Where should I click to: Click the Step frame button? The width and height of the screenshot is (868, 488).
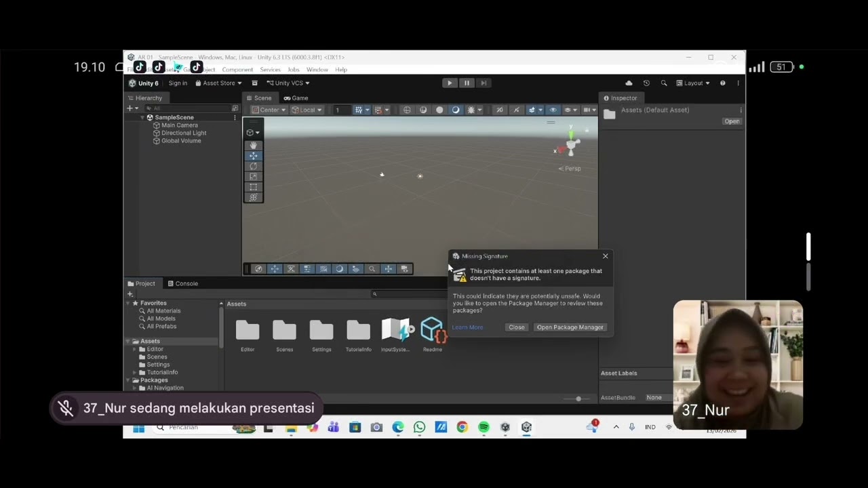coord(483,83)
